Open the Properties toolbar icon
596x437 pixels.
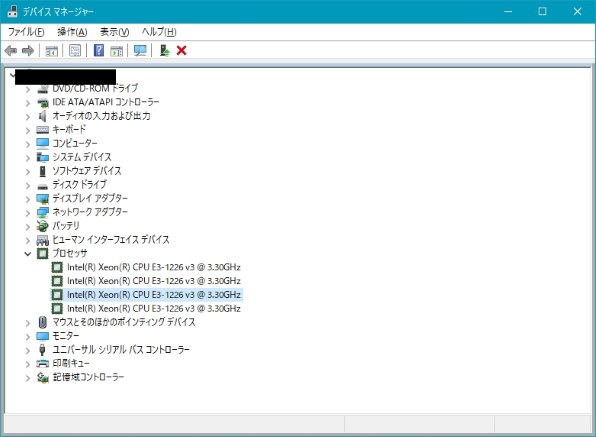tap(75, 50)
